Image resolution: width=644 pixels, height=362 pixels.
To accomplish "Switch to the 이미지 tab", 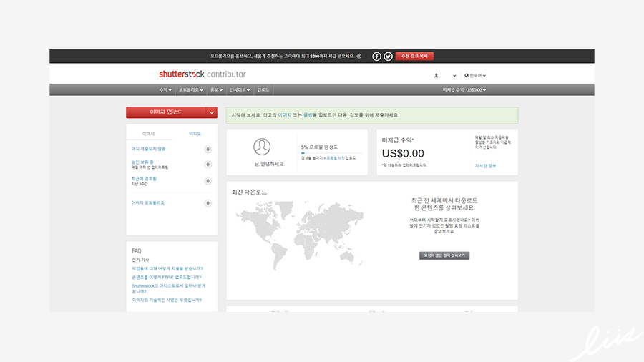I will pos(148,134).
